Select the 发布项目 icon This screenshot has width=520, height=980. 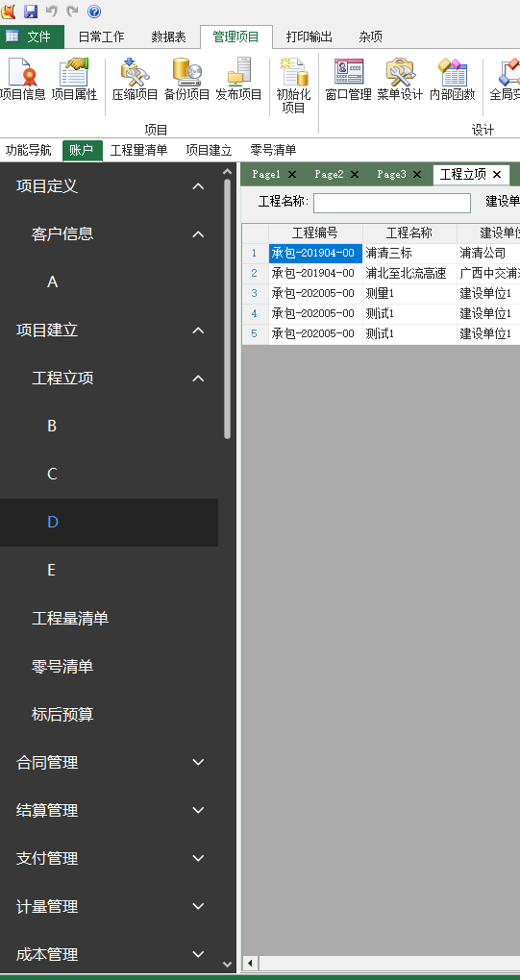[238, 80]
